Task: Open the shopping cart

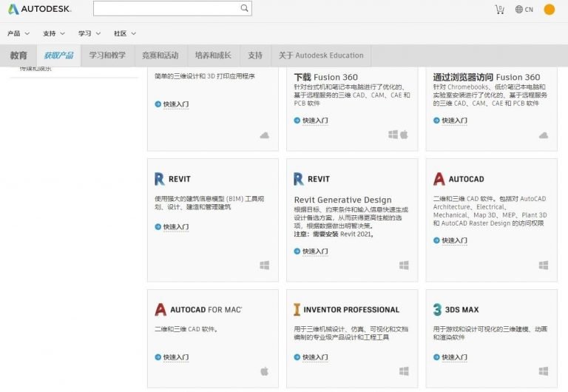Action: [x=500, y=10]
